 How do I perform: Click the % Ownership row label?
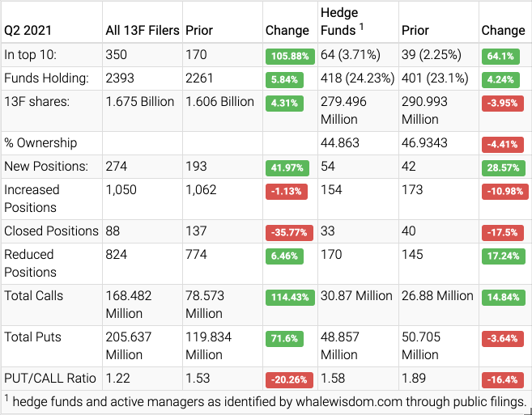point(40,143)
